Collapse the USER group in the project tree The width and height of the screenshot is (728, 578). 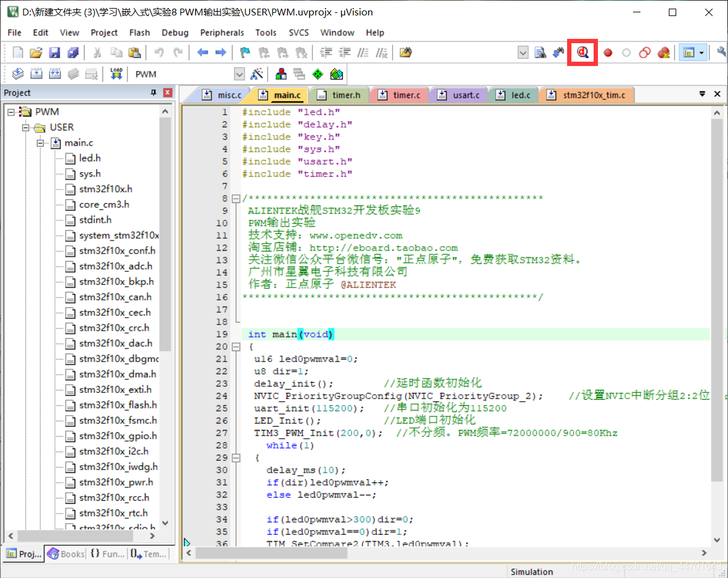click(x=25, y=127)
